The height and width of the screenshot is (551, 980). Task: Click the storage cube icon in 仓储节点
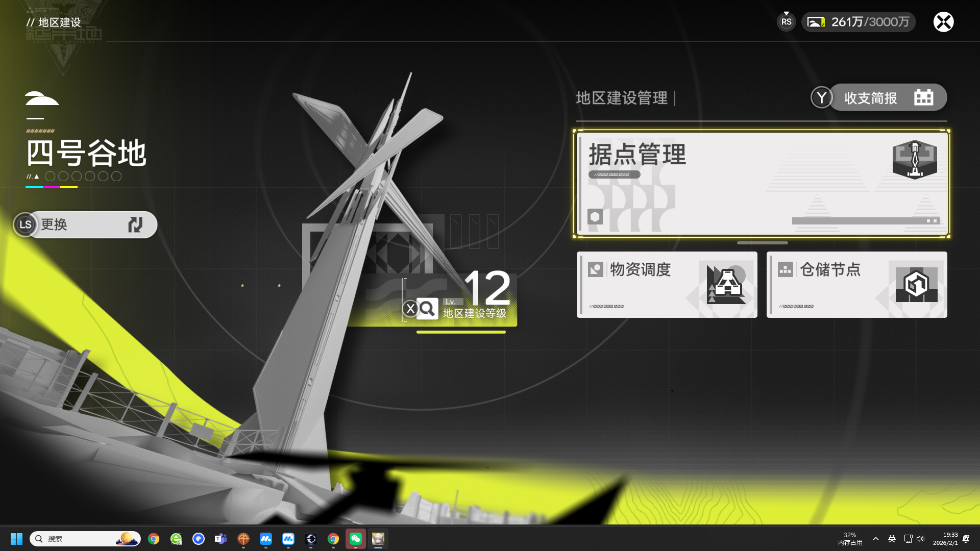point(916,284)
